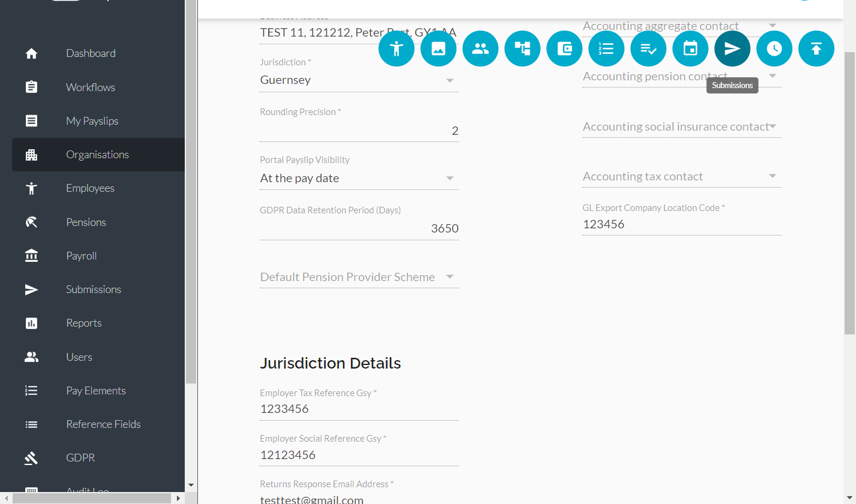The image size is (856, 504).
Task: Click the GDPR gavel icon
Action: point(32,458)
